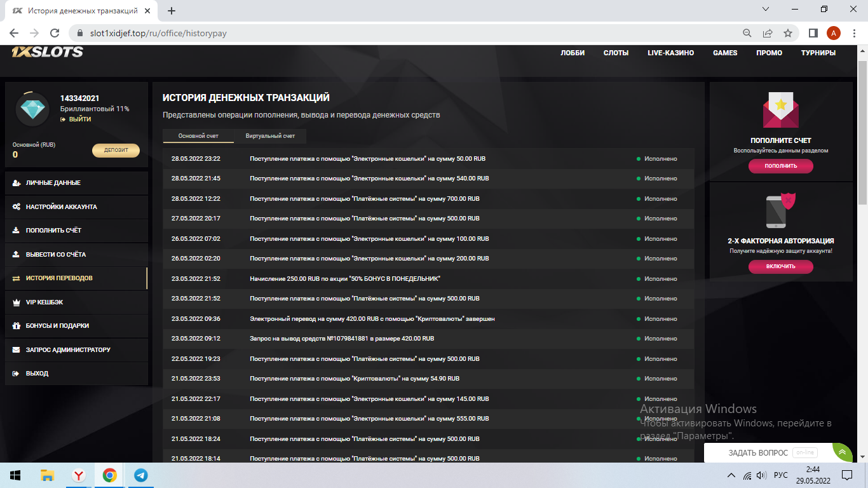The image size is (868, 488).
Task: Click the Пополнить счёт download icon
Action: [17, 231]
